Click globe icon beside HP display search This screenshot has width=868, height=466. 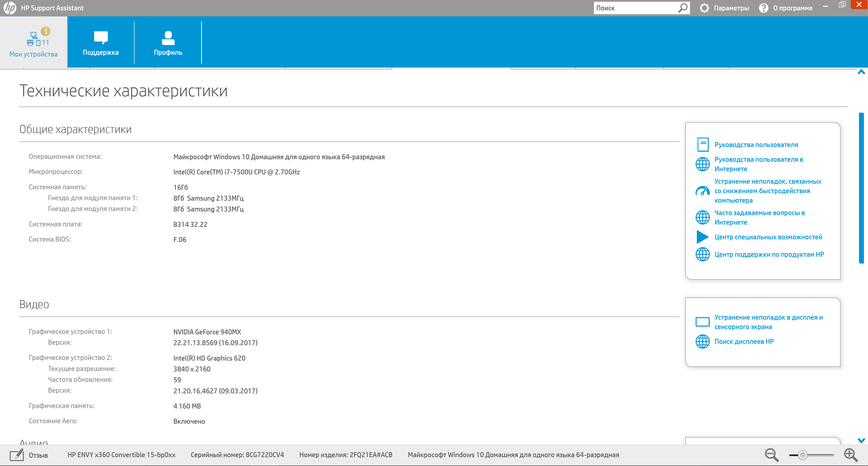pyautogui.click(x=703, y=342)
